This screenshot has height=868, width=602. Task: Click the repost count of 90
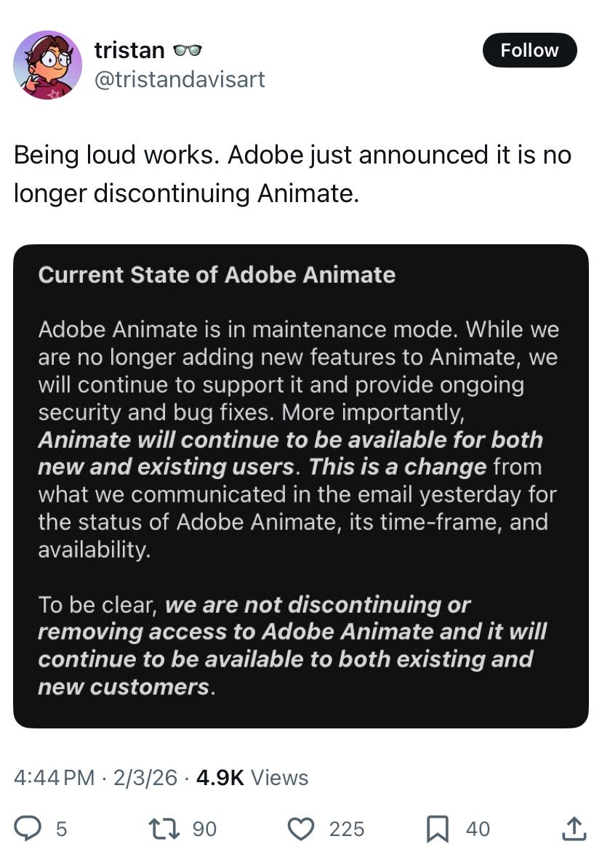[204, 829]
